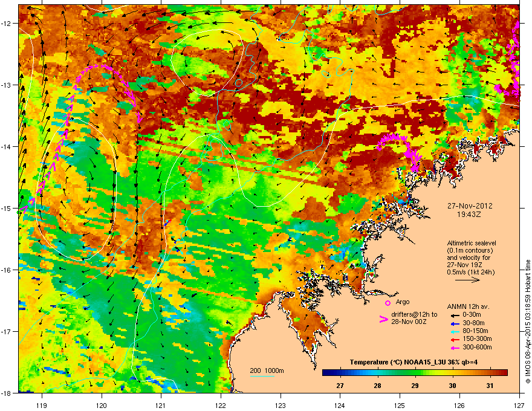This screenshot has height=411, width=532.
Task: Click the magenta Argo circle legend marker
Action: coord(388,303)
